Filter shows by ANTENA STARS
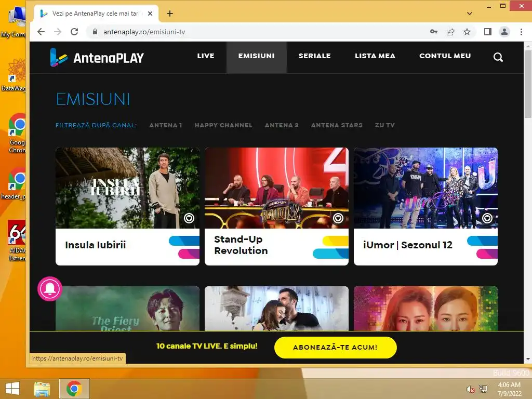Screen dimensions: 532x399 click(337, 125)
